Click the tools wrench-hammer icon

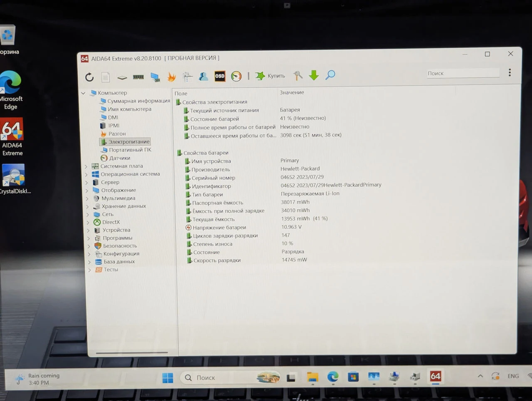coord(298,75)
